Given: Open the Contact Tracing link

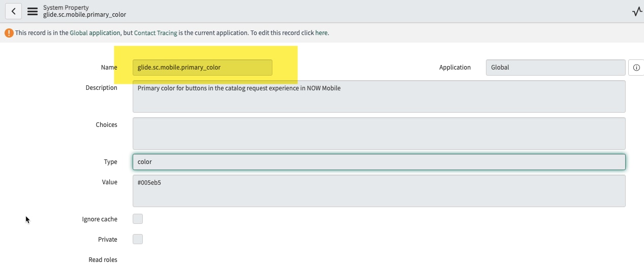Looking at the screenshot, I should 156,33.
